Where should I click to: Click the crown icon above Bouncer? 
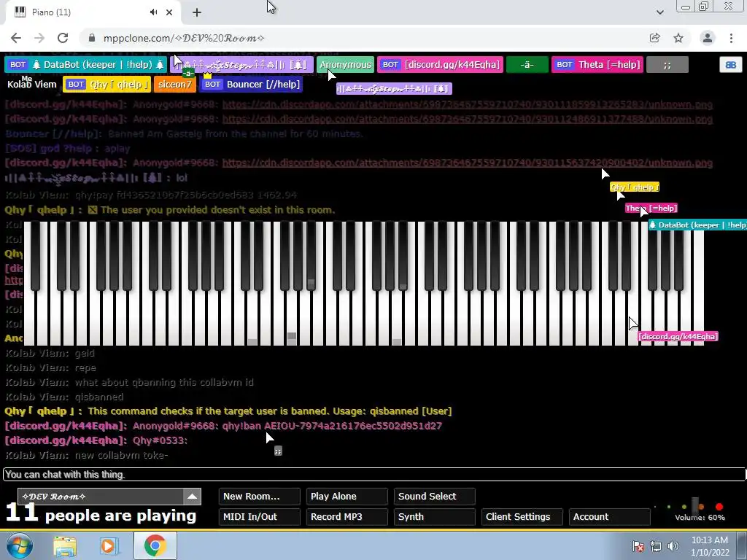pos(207,75)
